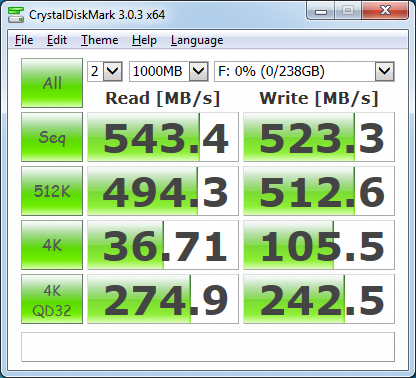The height and width of the screenshot is (378, 416).
Task: Open the Theme menu
Action: 100,40
